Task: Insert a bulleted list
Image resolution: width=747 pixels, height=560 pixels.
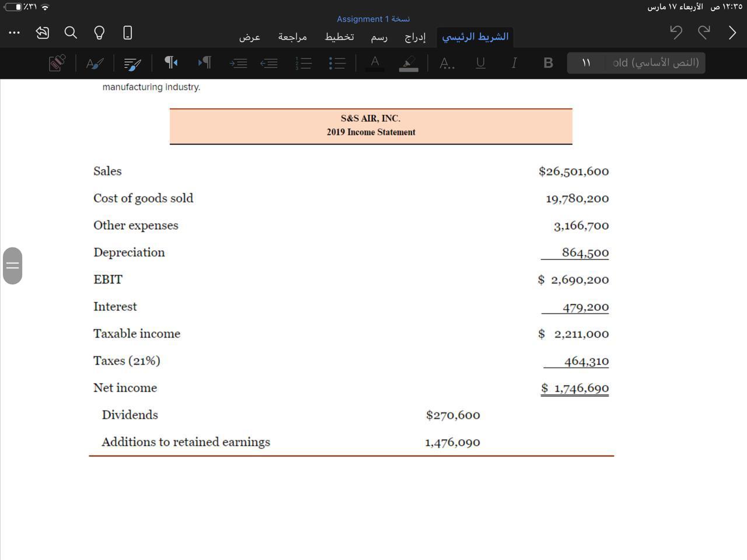Action: pyautogui.click(x=337, y=63)
